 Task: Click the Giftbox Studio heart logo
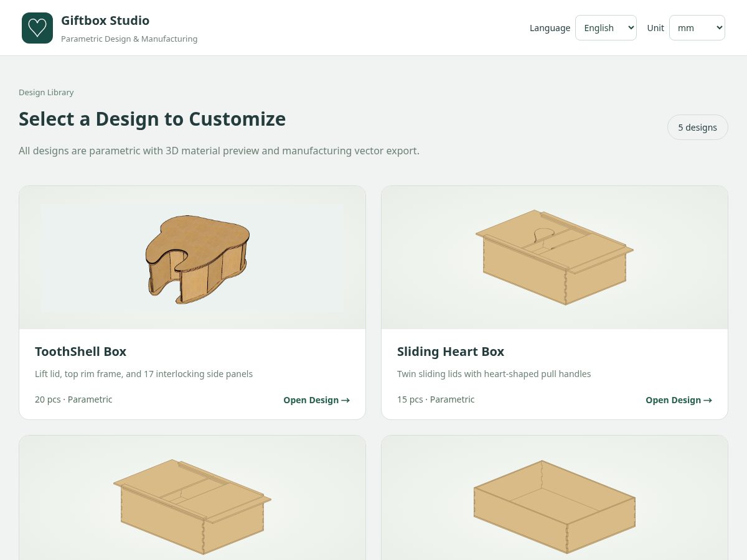(x=37, y=28)
